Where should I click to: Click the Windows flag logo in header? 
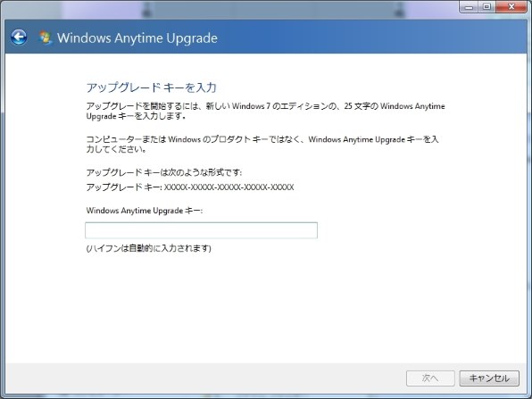pyautogui.click(x=46, y=37)
